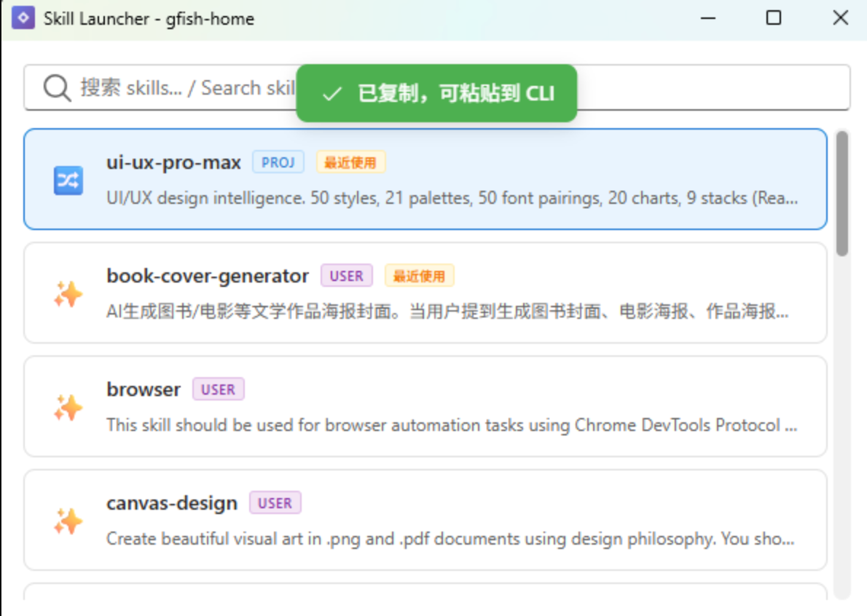Close the Skill Launcher window

[x=841, y=18]
